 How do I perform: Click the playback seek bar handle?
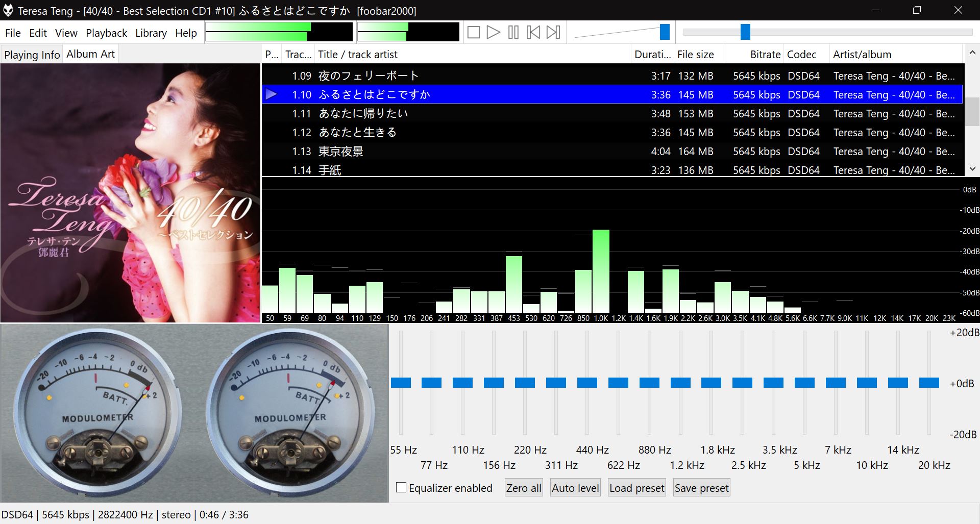coord(745,32)
